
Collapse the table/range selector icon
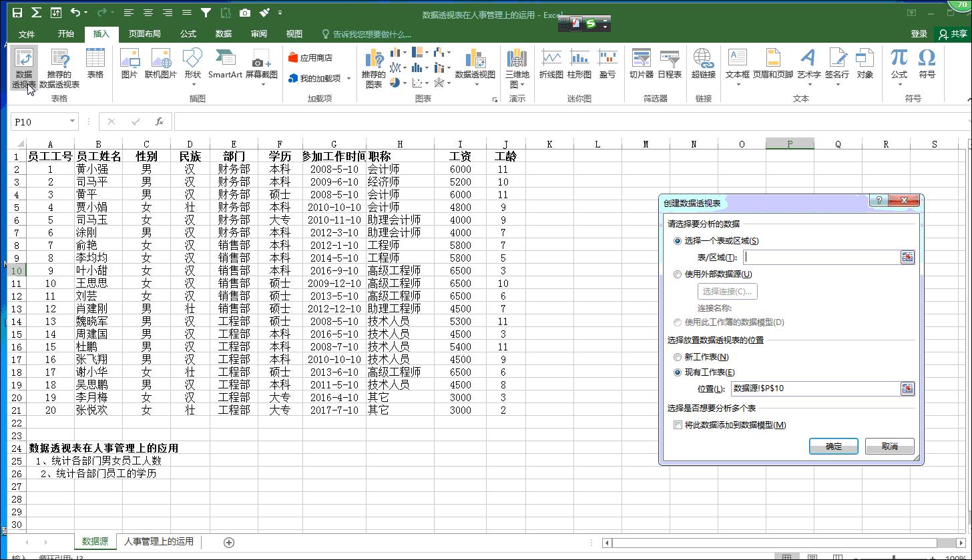tap(907, 257)
